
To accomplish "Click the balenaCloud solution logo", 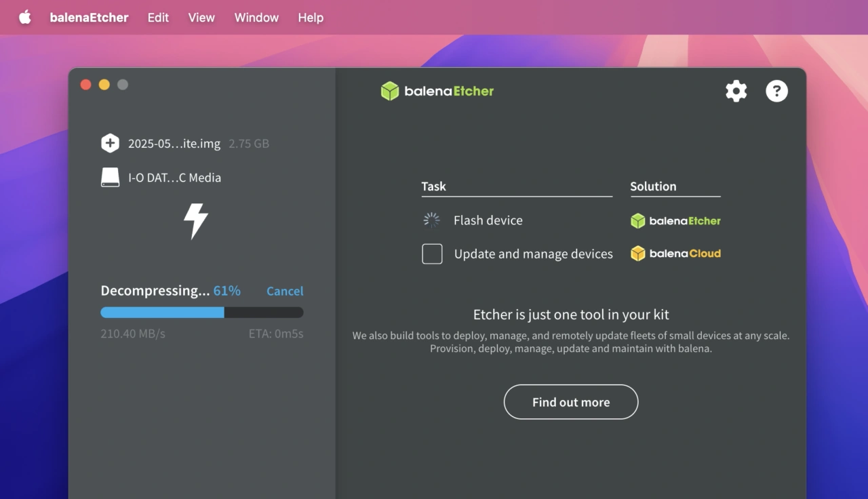I will coord(675,254).
